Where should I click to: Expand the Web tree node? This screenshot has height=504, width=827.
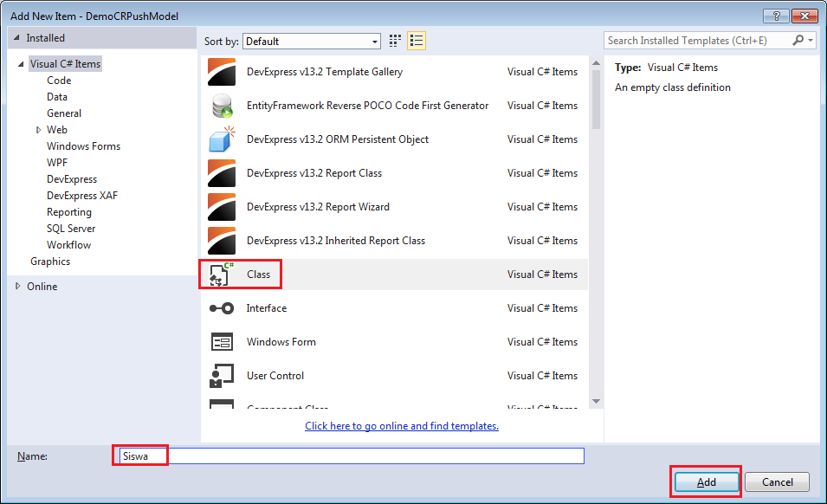[x=38, y=130]
